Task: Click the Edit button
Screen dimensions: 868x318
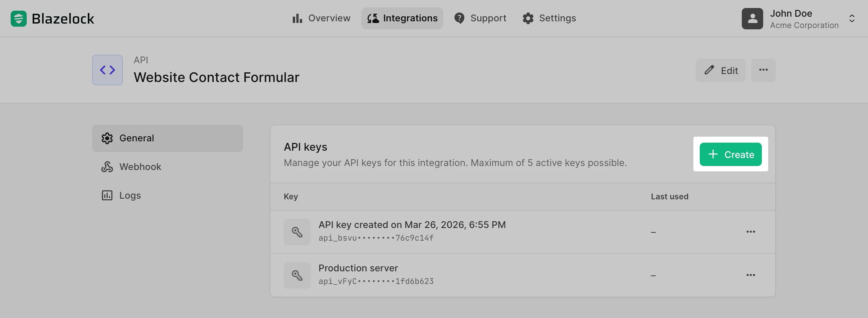Action: point(721,70)
